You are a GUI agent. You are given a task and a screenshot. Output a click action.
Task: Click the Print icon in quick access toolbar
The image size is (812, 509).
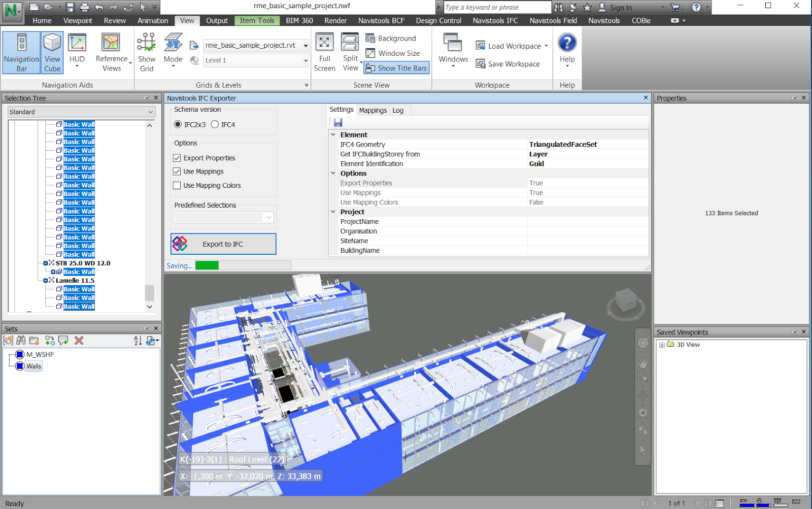pyautogui.click(x=84, y=7)
